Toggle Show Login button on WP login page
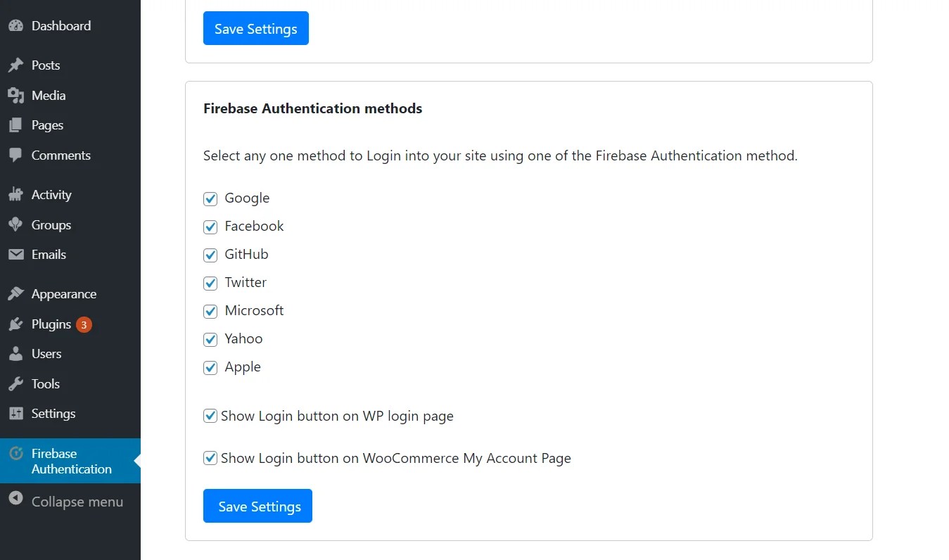 [x=210, y=416]
